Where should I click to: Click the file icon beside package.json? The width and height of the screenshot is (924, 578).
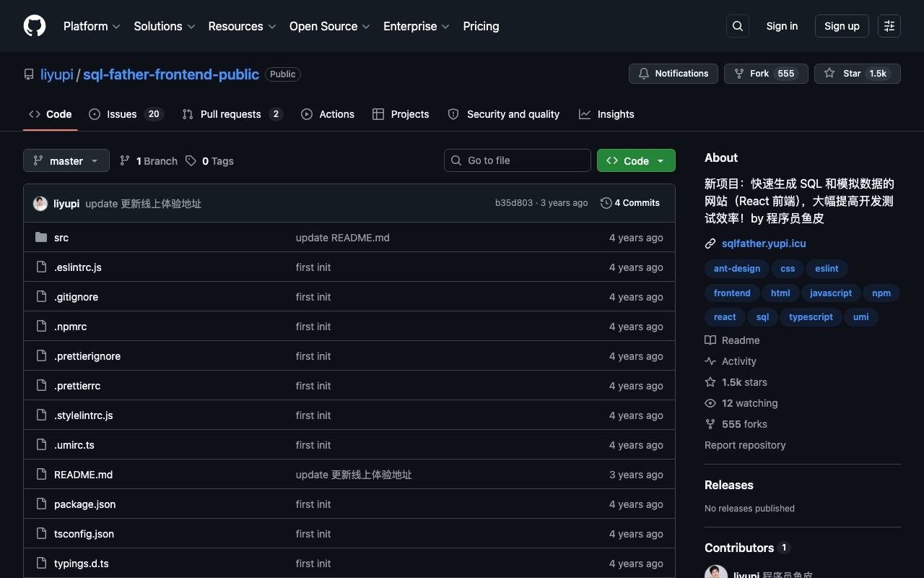point(41,504)
